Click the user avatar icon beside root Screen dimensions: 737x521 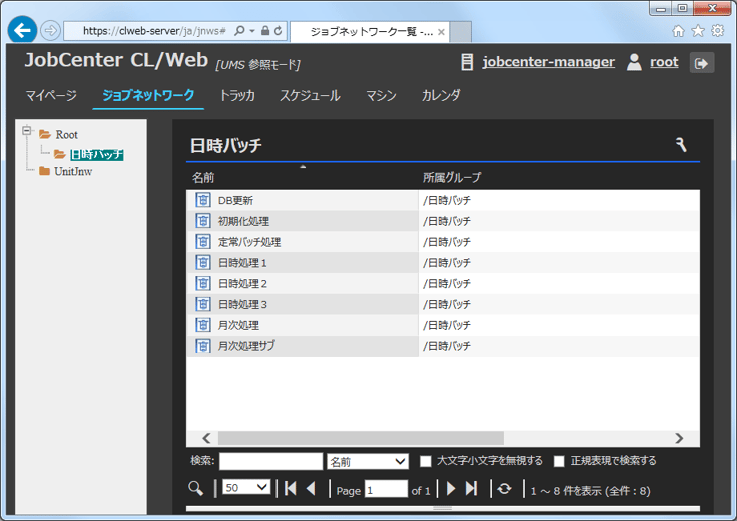click(x=634, y=62)
